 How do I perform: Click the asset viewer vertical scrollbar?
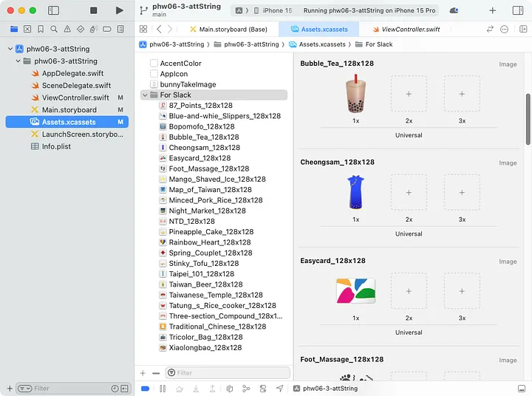528,120
